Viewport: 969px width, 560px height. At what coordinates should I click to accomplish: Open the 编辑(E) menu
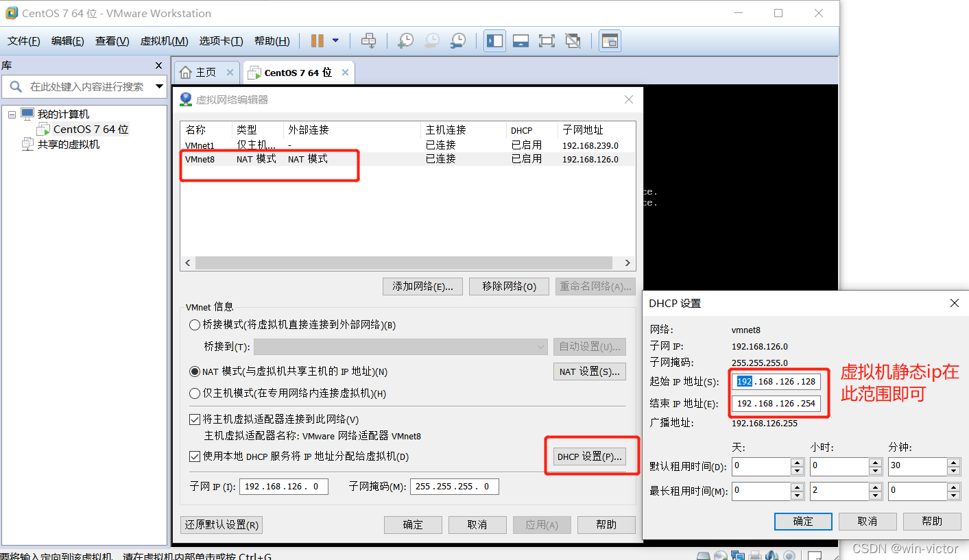coord(68,41)
